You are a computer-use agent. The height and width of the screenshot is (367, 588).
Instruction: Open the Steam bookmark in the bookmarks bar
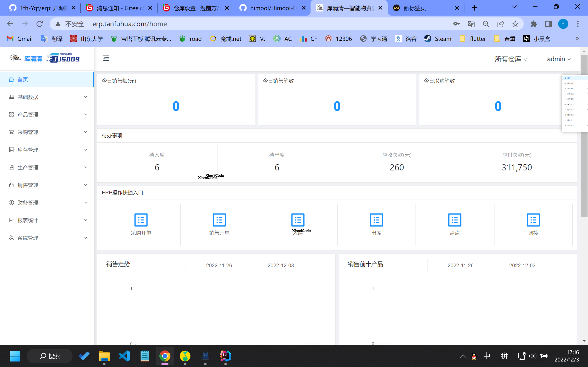[x=437, y=38]
